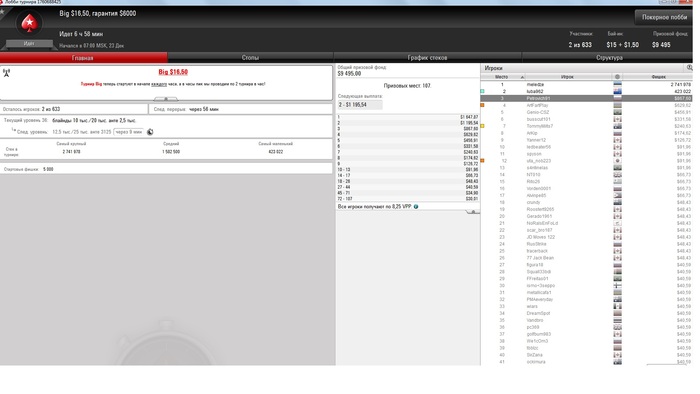Click the 10 - 13 payout row
Image resolution: width=700 pixels, height=394 pixels.
(x=408, y=170)
